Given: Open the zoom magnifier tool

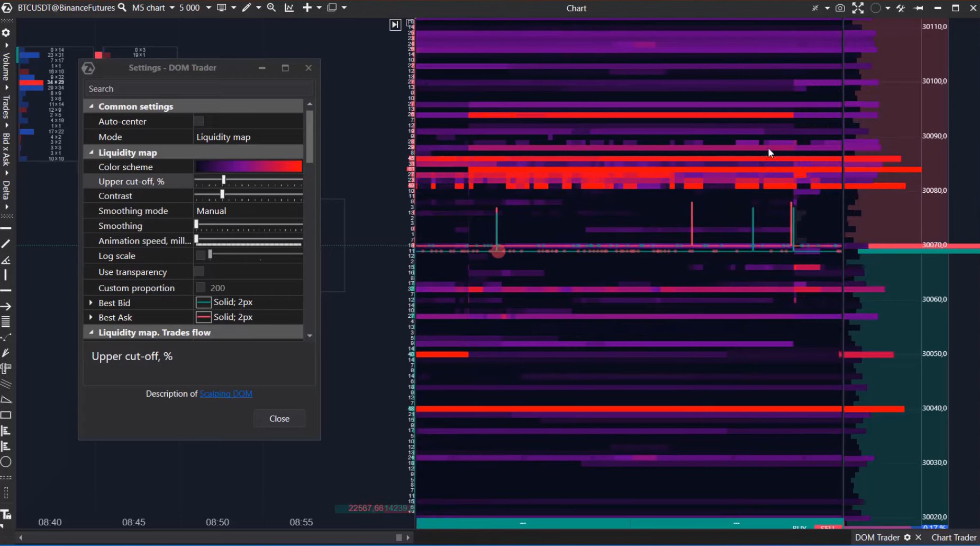Looking at the screenshot, I should pyautogui.click(x=271, y=7).
